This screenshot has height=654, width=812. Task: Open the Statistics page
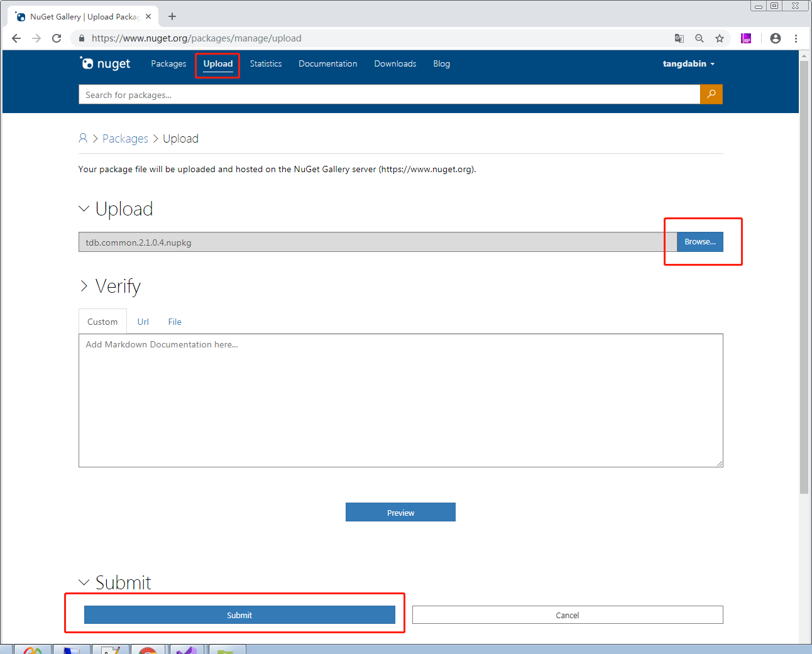coord(266,63)
